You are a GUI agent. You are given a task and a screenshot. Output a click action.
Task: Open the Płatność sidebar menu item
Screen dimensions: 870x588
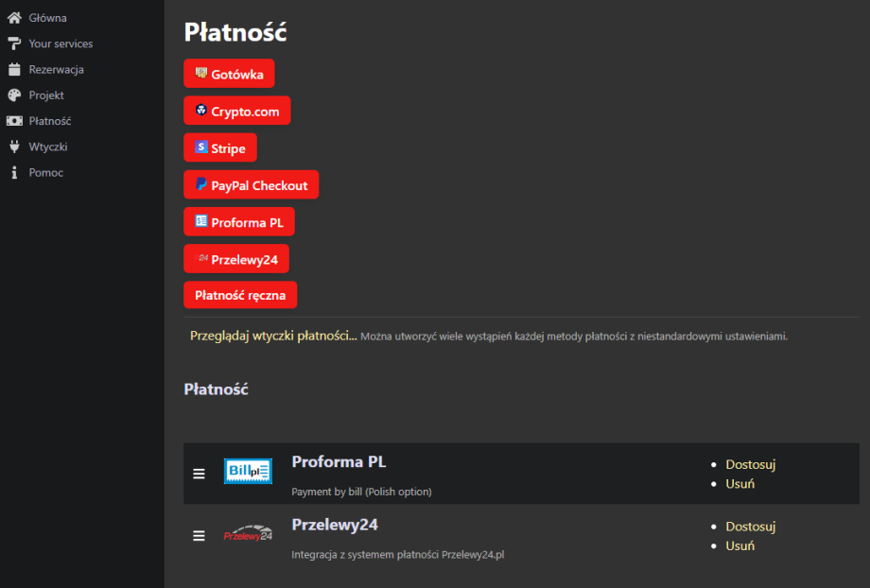coord(50,121)
